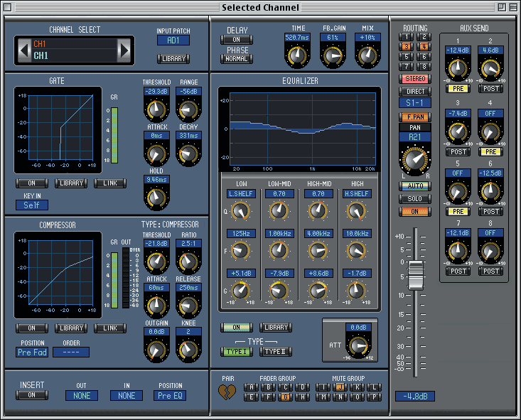Click the delay Time knob
Image resolution: width=521 pixels, height=420 pixels.
[x=295, y=56]
